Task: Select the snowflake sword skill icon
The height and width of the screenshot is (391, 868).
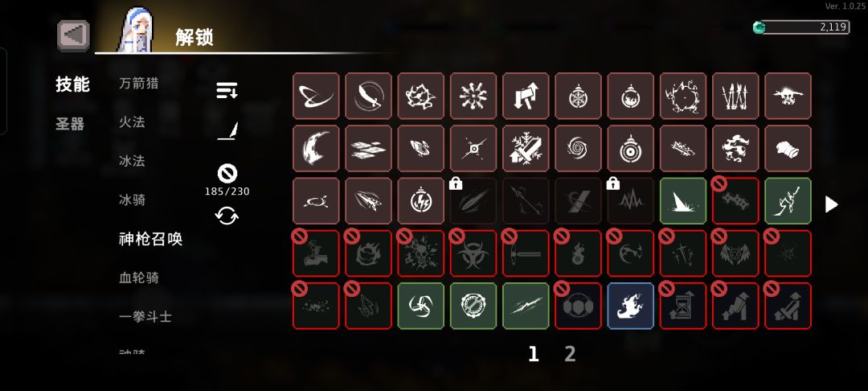Action: pos(526,148)
